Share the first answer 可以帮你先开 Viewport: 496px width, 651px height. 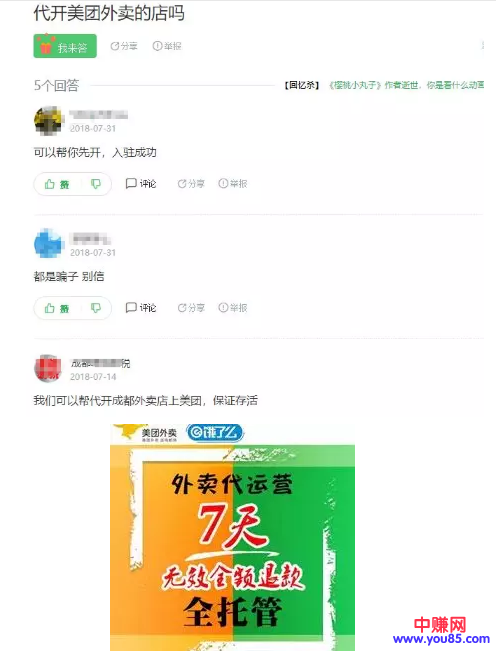(191, 184)
